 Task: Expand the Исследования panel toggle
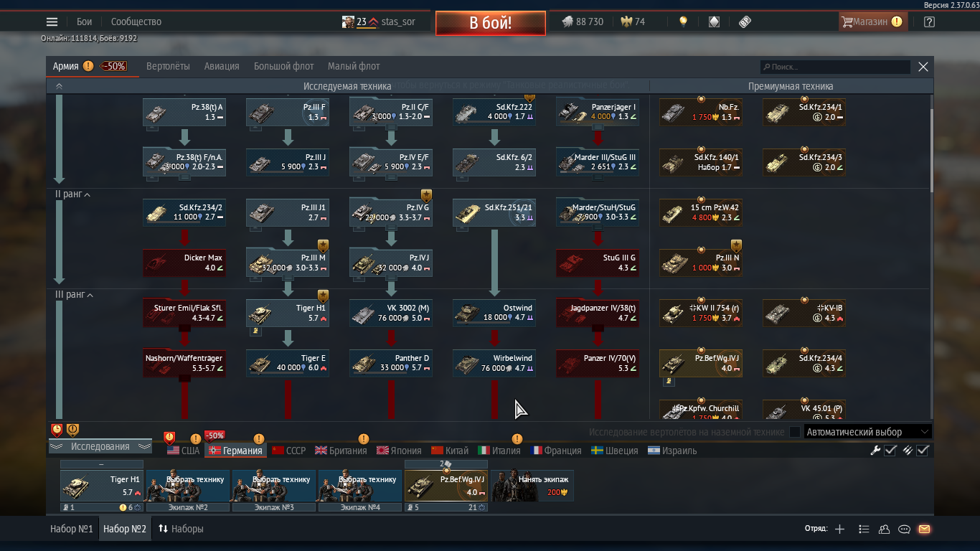pos(100,446)
